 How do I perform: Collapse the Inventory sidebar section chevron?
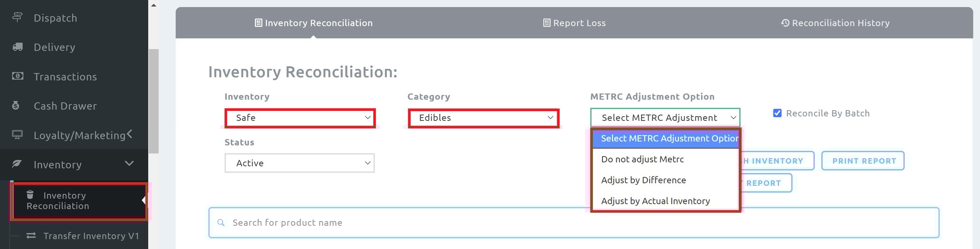129,164
